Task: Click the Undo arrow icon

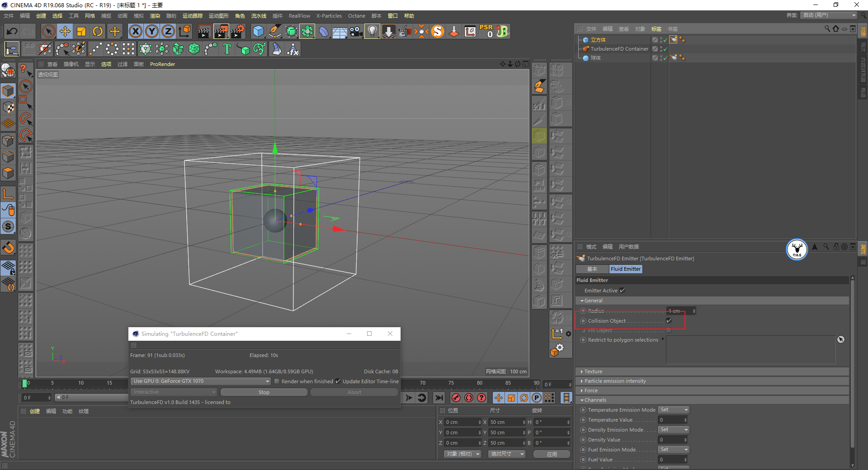Action: click(x=12, y=31)
